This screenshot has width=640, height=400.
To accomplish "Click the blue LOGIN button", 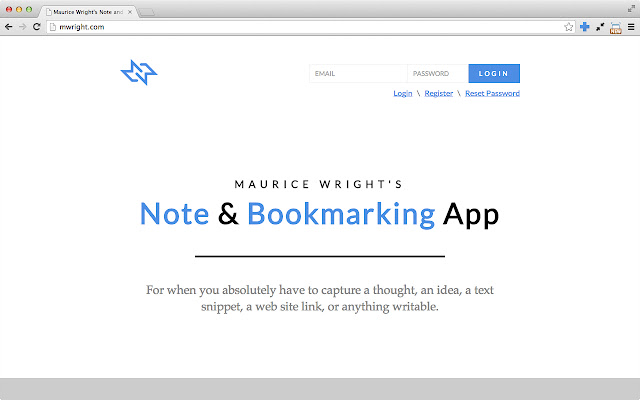I will click(494, 73).
